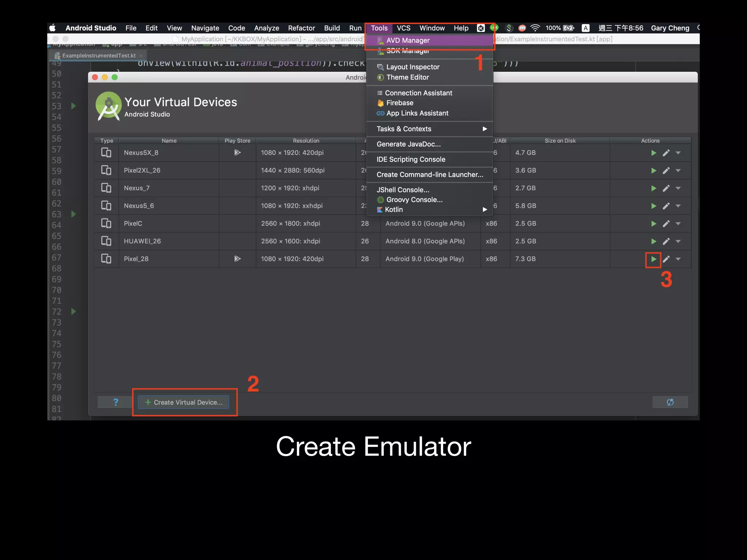This screenshot has width=747, height=560.
Task: Click the help question mark button
Action: [x=116, y=402]
